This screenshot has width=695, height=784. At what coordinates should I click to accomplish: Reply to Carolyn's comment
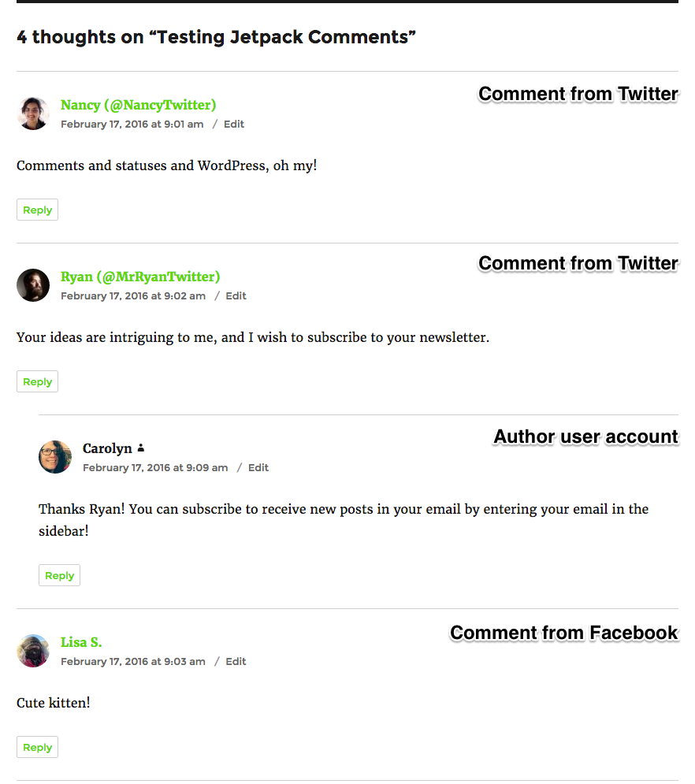(59, 576)
